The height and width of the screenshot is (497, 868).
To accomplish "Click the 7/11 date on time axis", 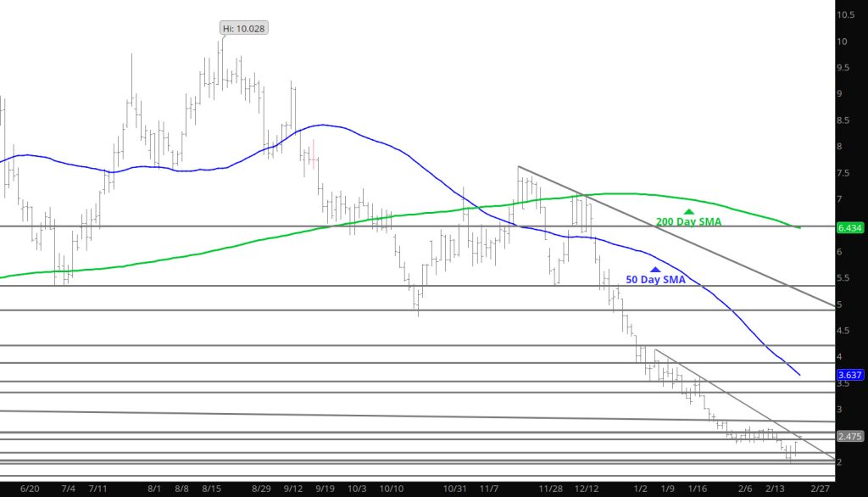I will (x=98, y=489).
